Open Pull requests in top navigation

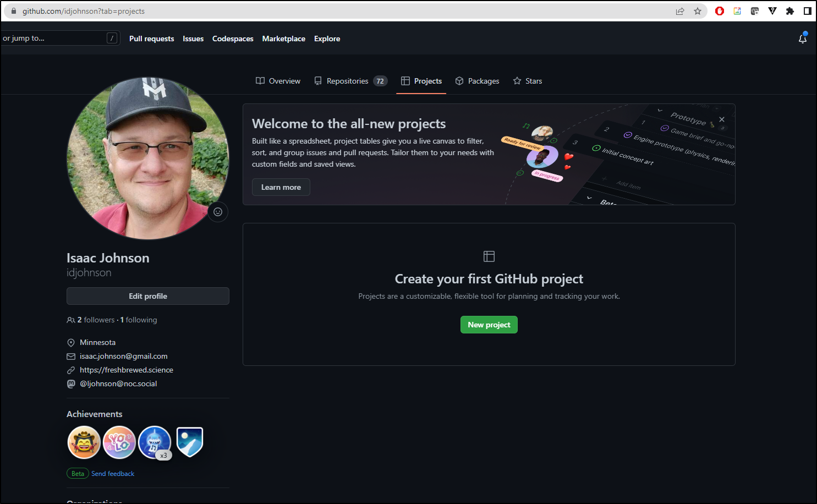click(151, 39)
